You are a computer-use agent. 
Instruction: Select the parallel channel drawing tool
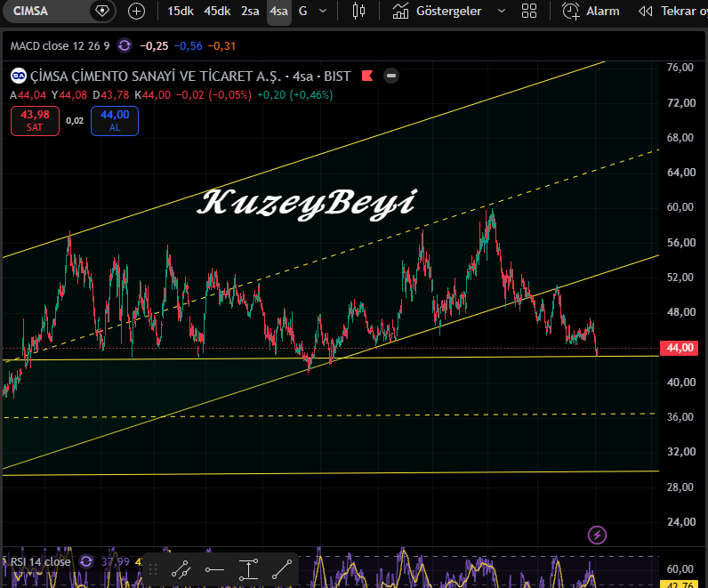coord(181,569)
